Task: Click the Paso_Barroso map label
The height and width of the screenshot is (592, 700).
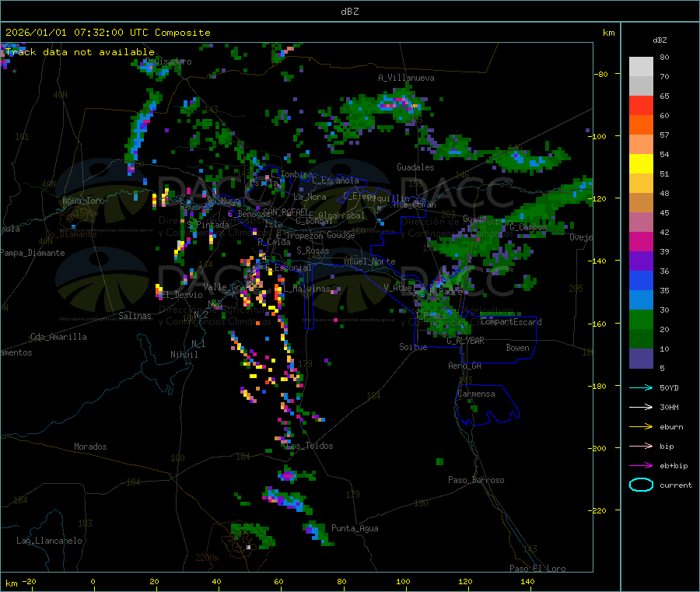Action: coord(476,480)
